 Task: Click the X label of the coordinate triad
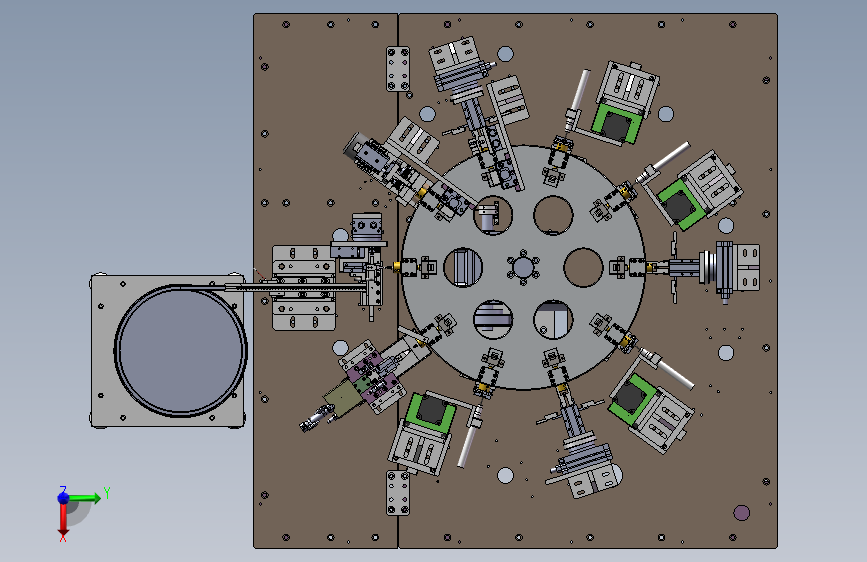point(63,538)
